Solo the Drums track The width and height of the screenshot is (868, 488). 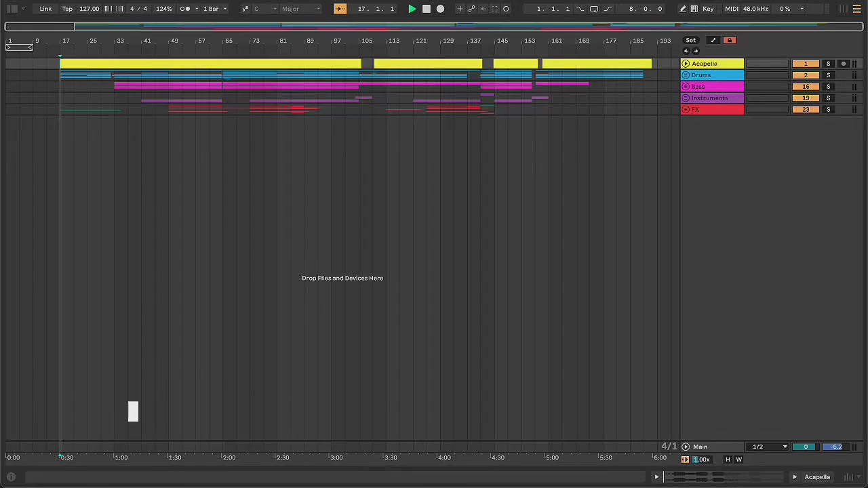click(828, 75)
